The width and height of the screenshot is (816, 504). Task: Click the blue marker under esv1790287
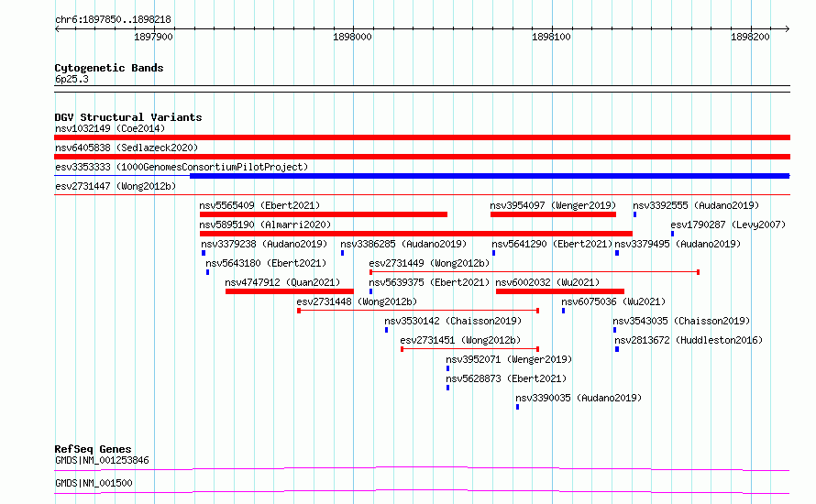tap(672, 234)
